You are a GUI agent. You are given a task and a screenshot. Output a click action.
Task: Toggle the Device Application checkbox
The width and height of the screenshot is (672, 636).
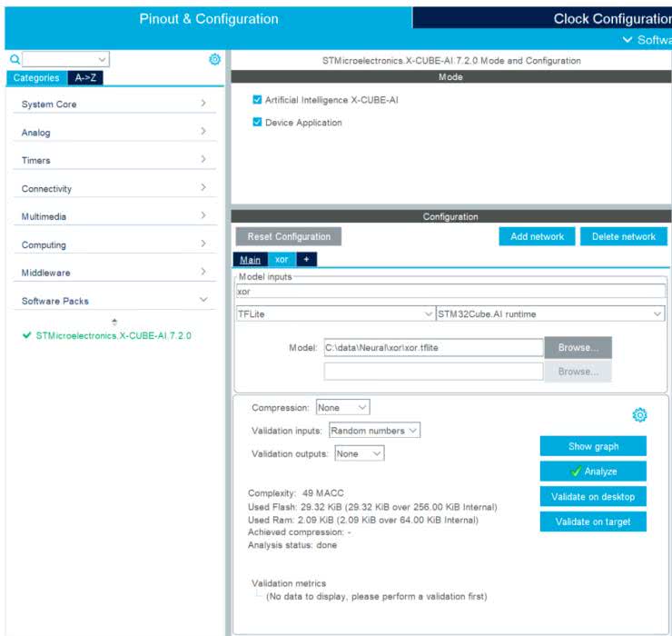pos(257,123)
